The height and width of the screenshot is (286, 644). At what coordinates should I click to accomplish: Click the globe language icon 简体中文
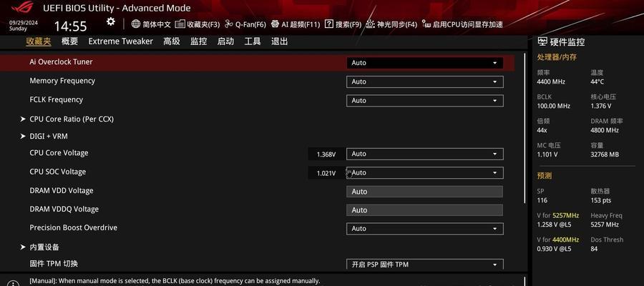click(136, 24)
